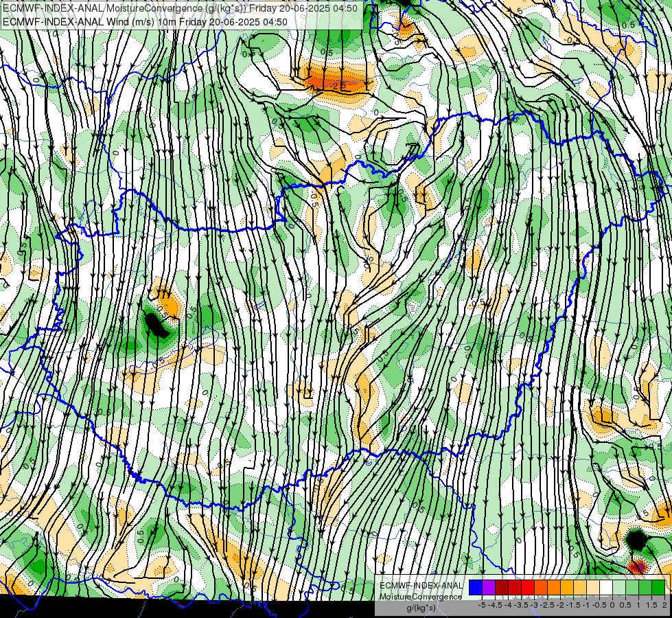Choose the white legend swatch
Screen dimensions: 672x618
click(606, 588)
